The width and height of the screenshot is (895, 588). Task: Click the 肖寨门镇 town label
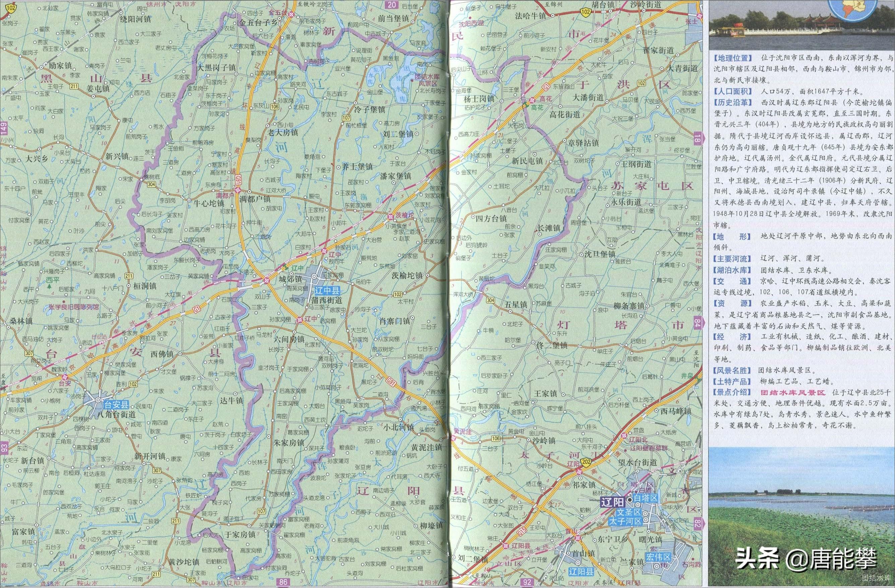[394, 321]
